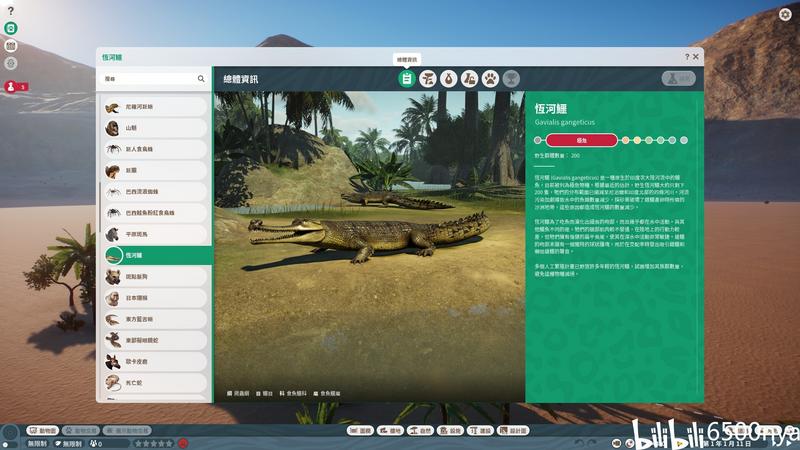Select the Brazilian wandering spider entry
800x450 pixels.
pos(155,192)
